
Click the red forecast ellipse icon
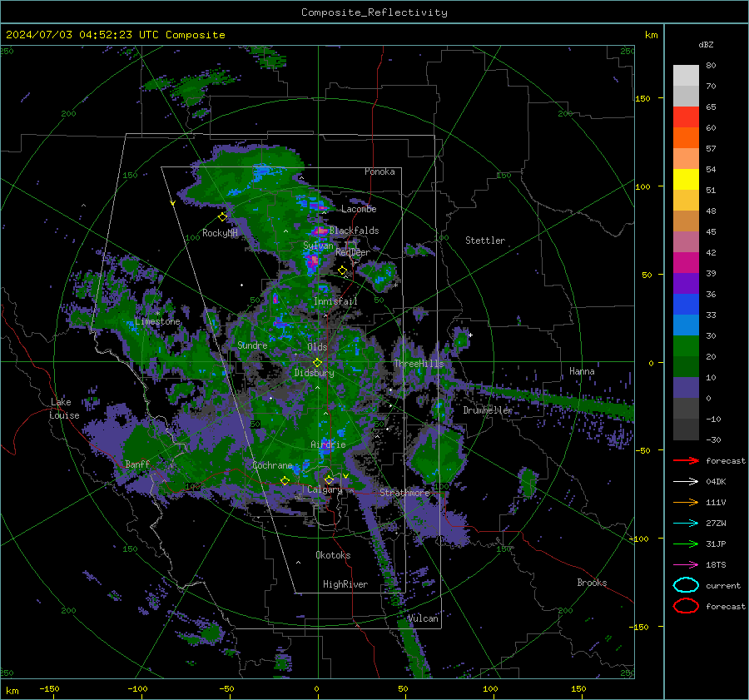tap(686, 606)
